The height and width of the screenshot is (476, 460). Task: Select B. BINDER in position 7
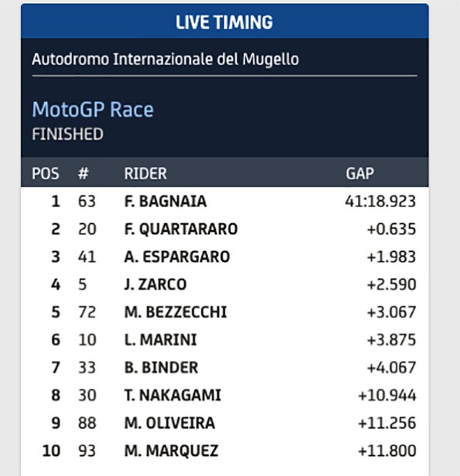click(x=162, y=368)
